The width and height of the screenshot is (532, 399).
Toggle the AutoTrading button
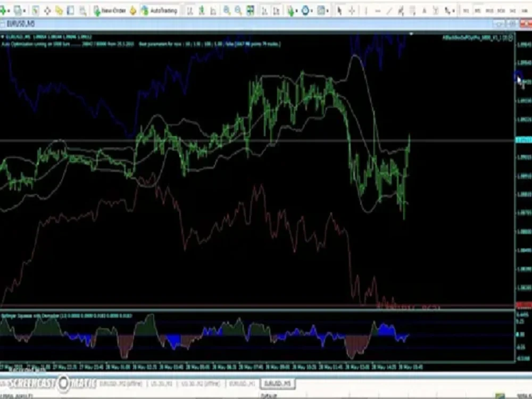(160, 11)
